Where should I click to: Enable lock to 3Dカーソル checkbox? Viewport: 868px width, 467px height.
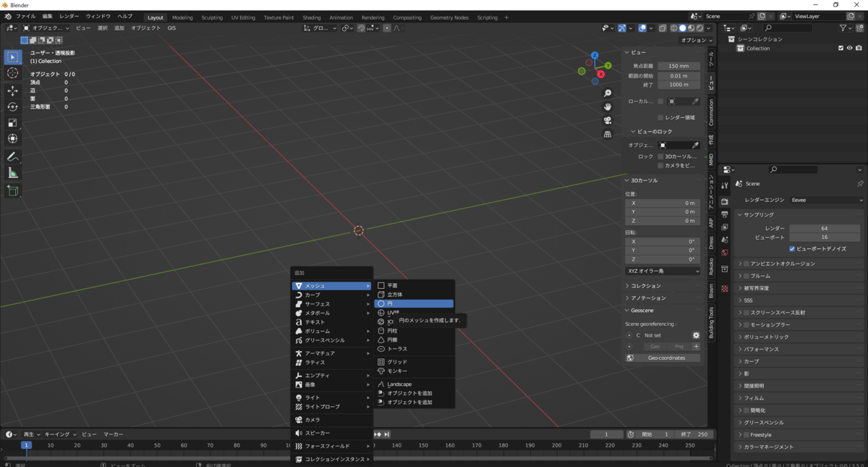click(660, 156)
